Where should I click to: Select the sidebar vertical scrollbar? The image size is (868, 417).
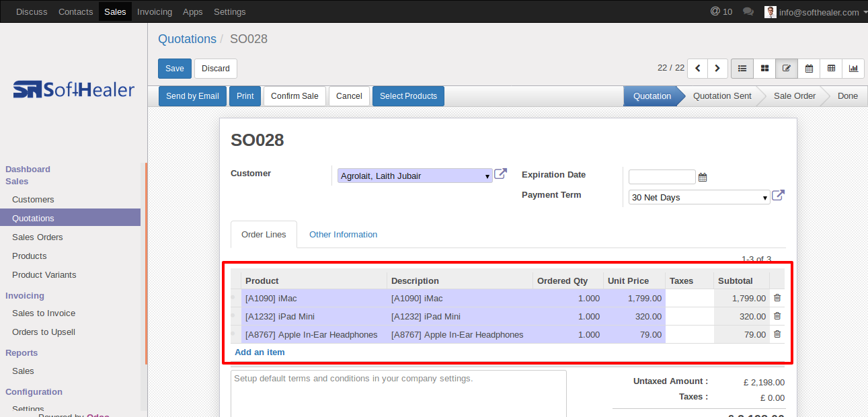coord(146,264)
